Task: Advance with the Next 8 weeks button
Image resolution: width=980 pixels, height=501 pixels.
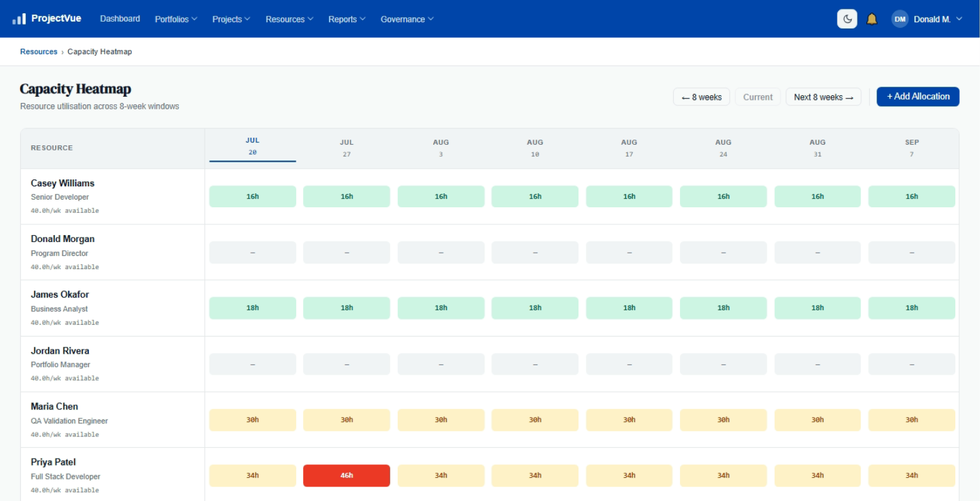Action: [823, 97]
